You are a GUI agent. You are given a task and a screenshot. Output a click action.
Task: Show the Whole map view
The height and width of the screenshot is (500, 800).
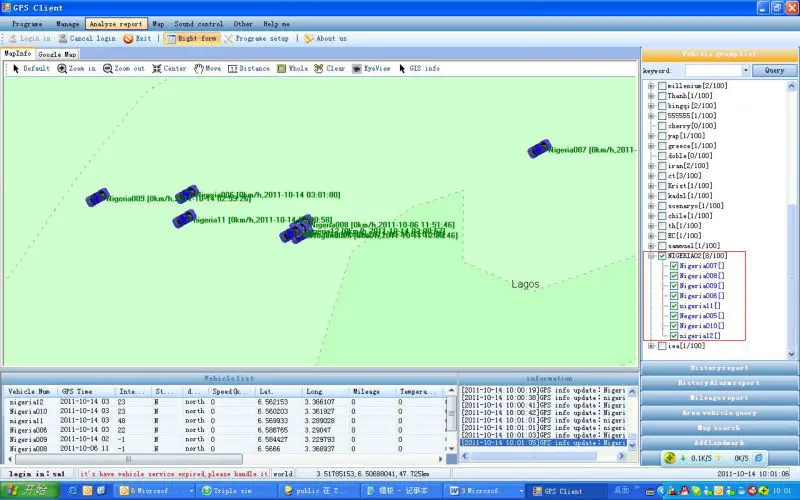pos(292,68)
